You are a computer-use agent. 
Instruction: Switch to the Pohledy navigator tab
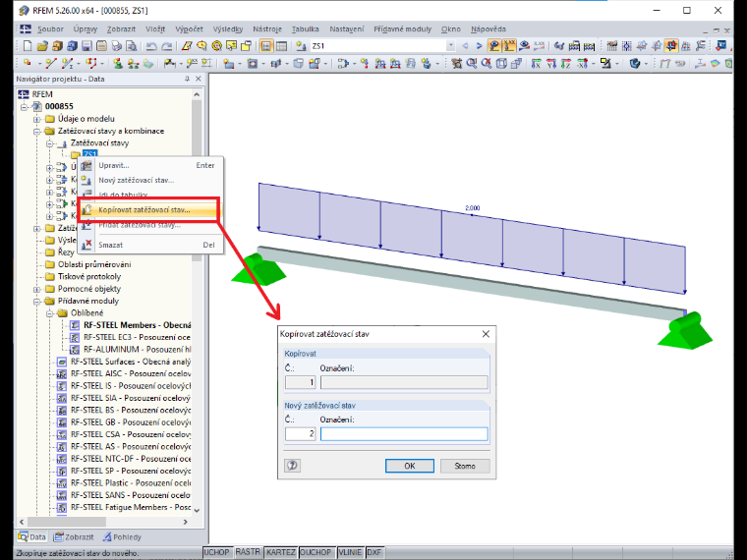point(123,537)
